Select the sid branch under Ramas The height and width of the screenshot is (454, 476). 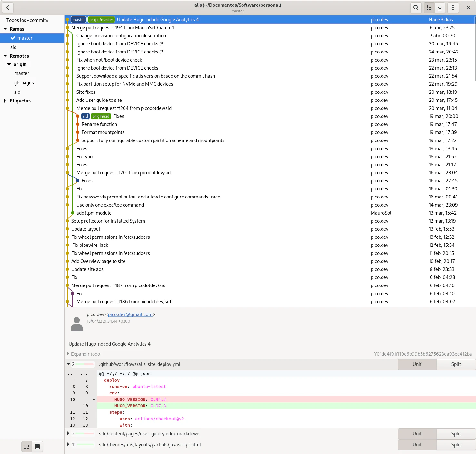tap(13, 47)
